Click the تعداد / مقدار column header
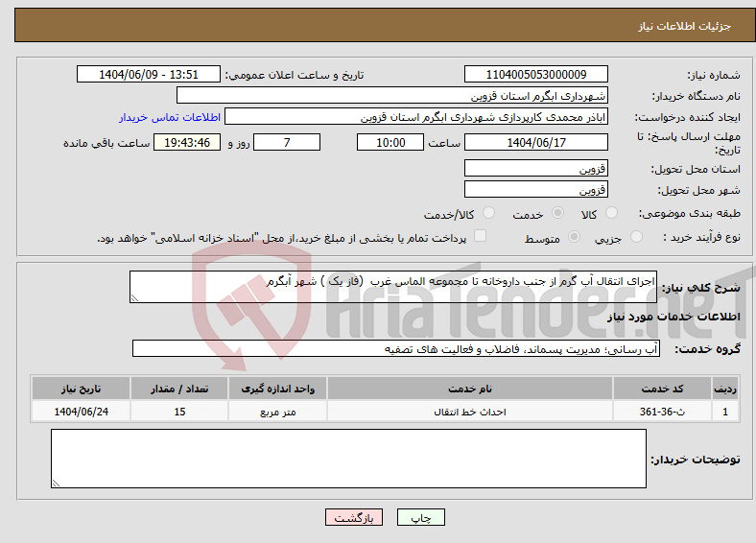 tap(179, 389)
